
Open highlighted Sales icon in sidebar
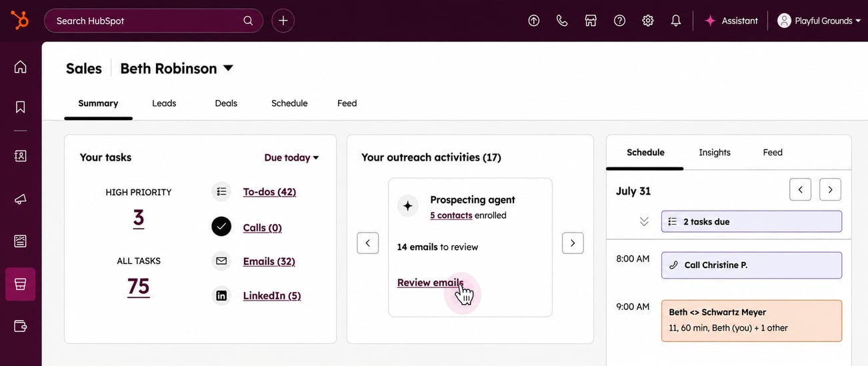(x=21, y=284)
